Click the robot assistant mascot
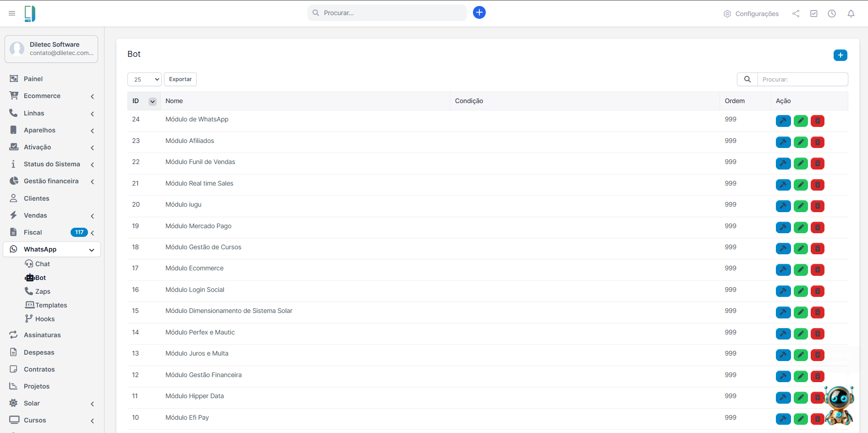 (839, 404)
